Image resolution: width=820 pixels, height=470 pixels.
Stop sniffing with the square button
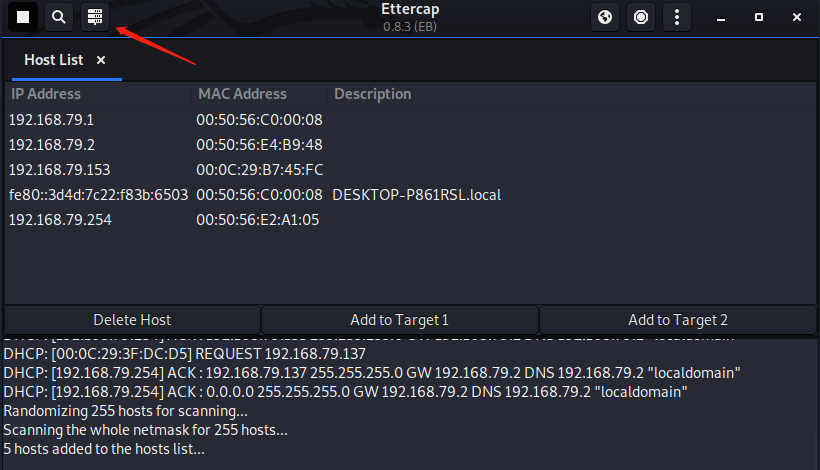tap(23, 17)
